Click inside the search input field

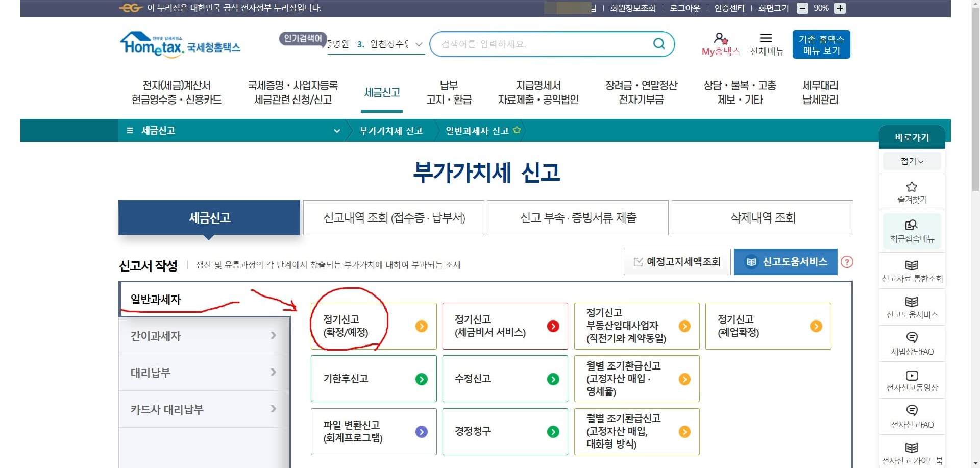pyautogui.click(x=536, y=44)
